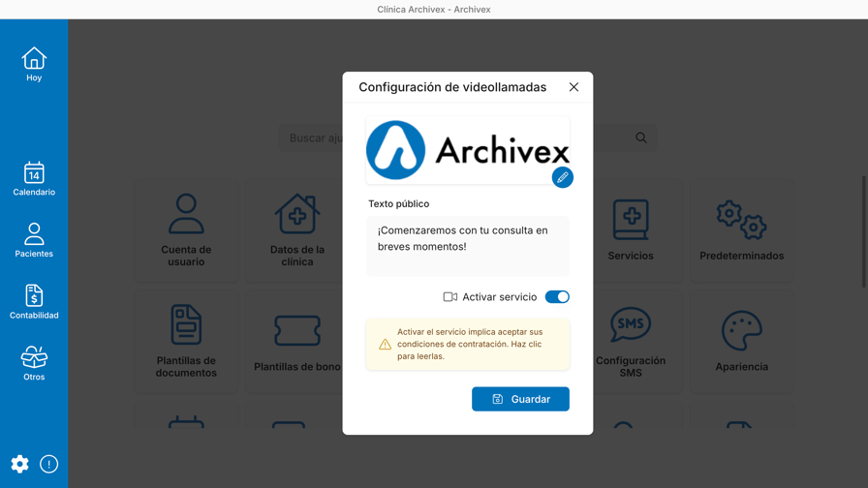
Task: Open Servicios settings card
Action: click(x=631, y=230)
